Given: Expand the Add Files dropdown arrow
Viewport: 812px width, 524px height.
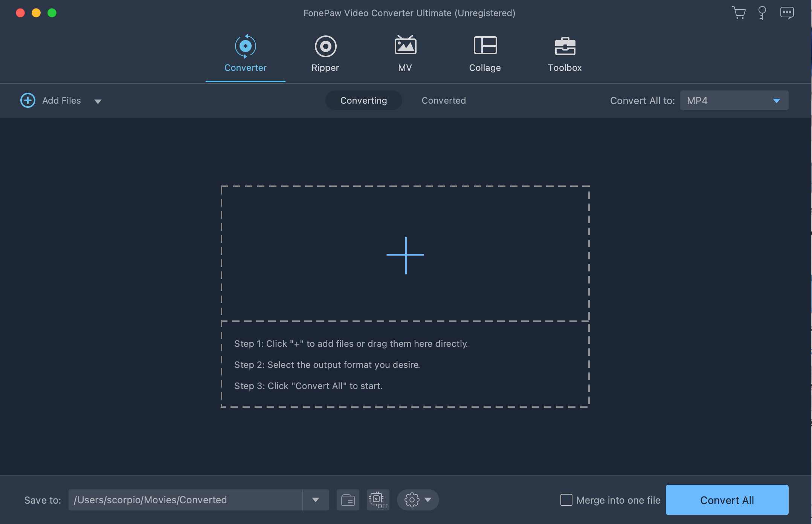Looking at the screenshot, I should tap(98, 101).
